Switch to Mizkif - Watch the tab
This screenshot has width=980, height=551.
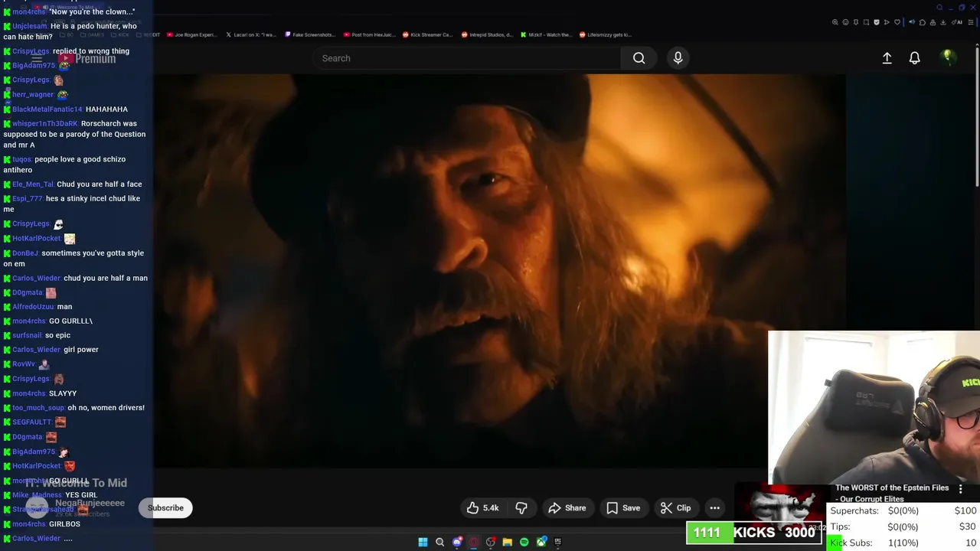(546, 34)
